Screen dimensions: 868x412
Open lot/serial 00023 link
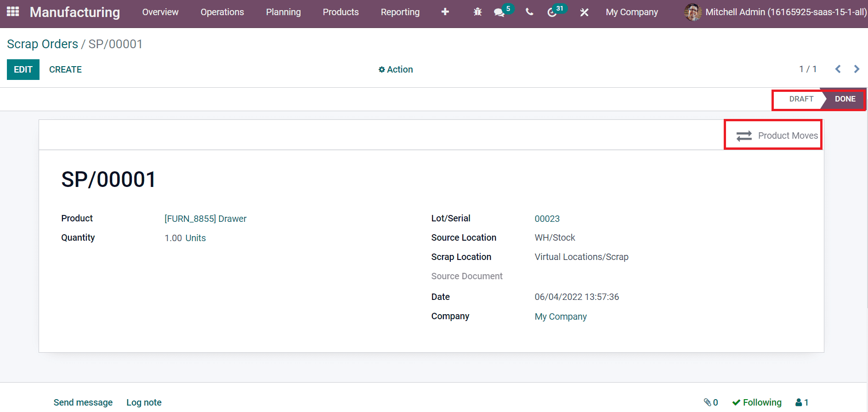pos(547,219)
